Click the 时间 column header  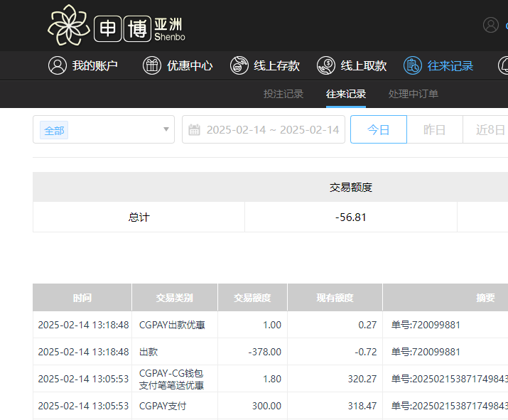coord(82,298)
